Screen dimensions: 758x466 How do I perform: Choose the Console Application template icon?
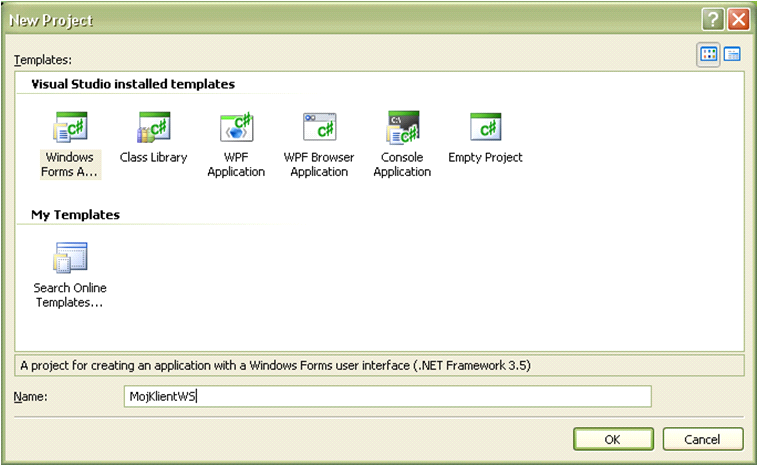coord(403,128)
